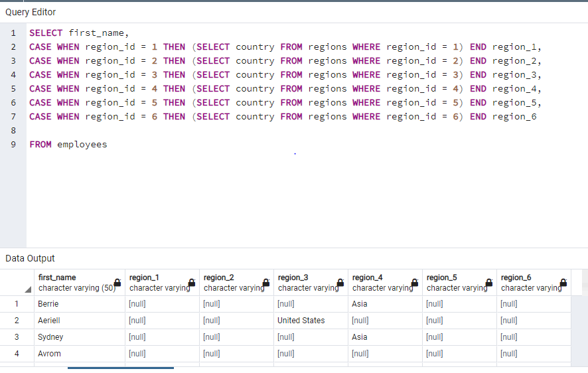Click the region_6 null cell in Avrom's row

[x=534, y=354]
